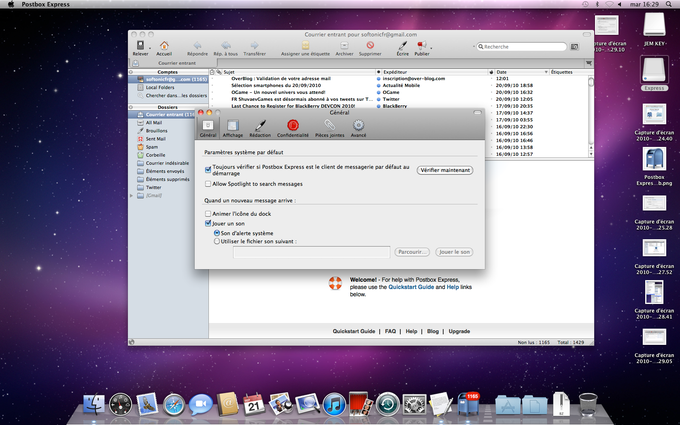Open search options dropdown arrow
The height and width of the screenshot is (425, 680).
474,46
